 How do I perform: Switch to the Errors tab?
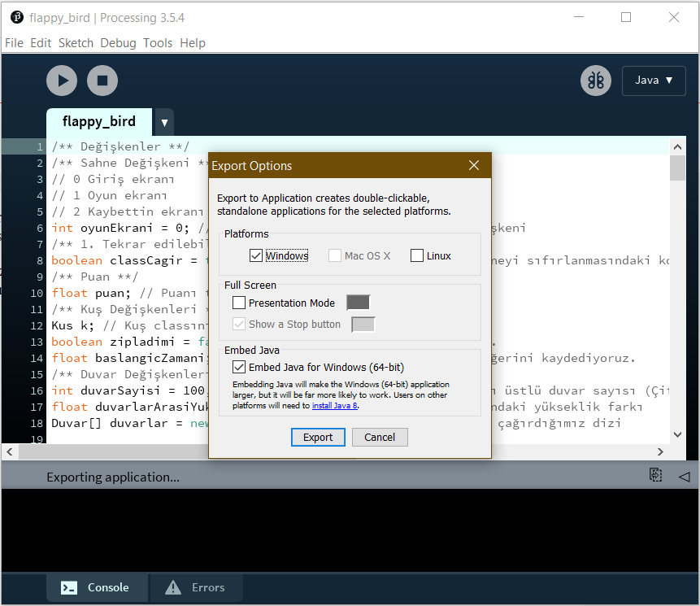[196, 587]
